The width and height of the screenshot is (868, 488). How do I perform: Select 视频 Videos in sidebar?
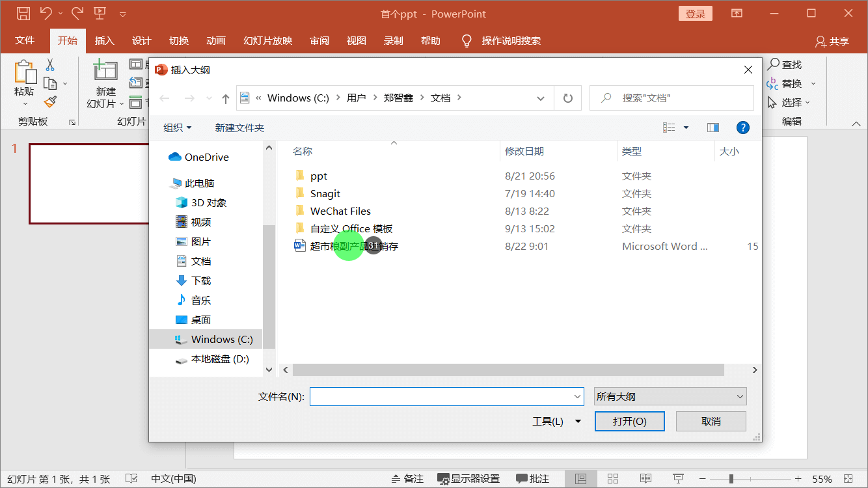[x=193, y=222]
